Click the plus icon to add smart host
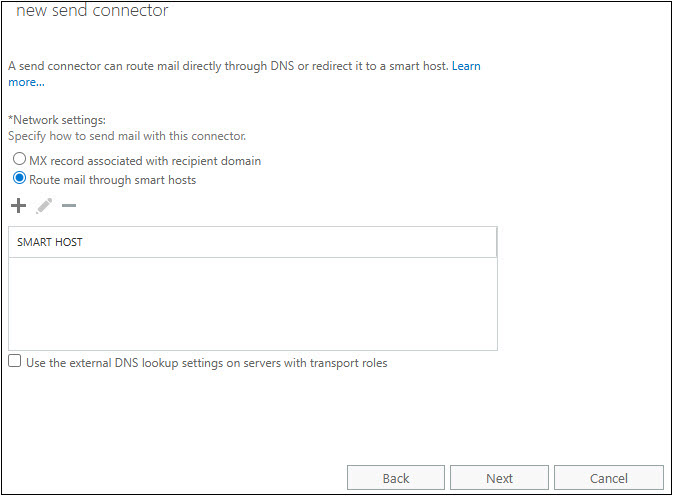 (18, 206)
